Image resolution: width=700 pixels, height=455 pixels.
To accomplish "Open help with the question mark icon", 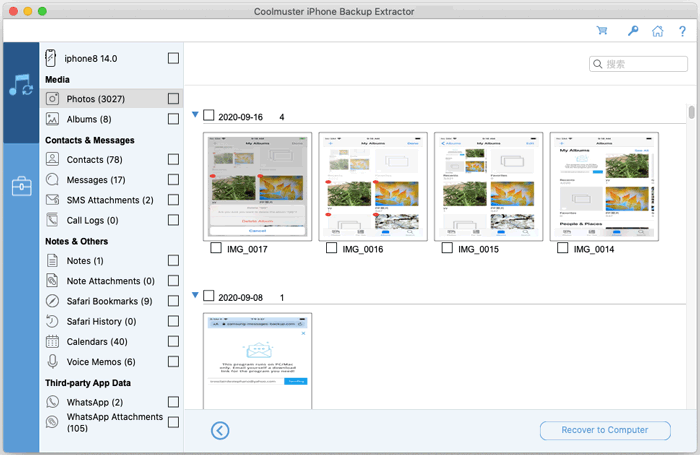I will coord(682,31).
